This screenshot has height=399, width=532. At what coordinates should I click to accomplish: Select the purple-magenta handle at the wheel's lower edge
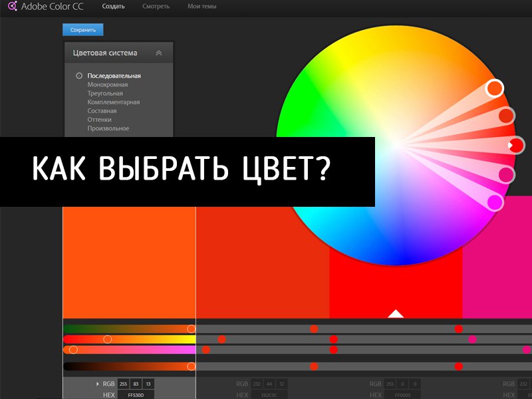(495, 202)
